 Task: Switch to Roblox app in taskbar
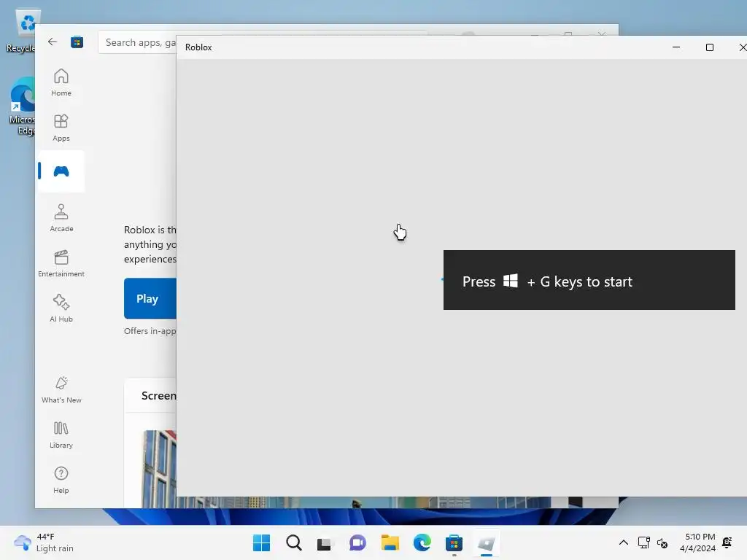487,542
